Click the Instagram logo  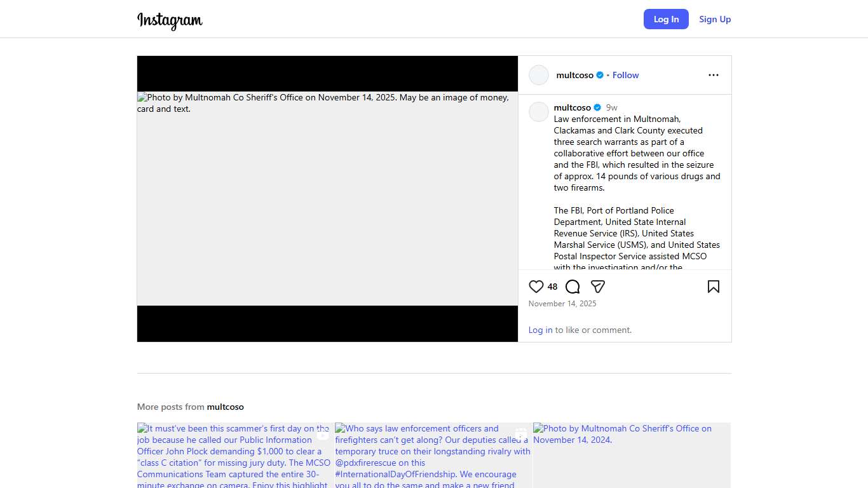(x=170, y=20)
